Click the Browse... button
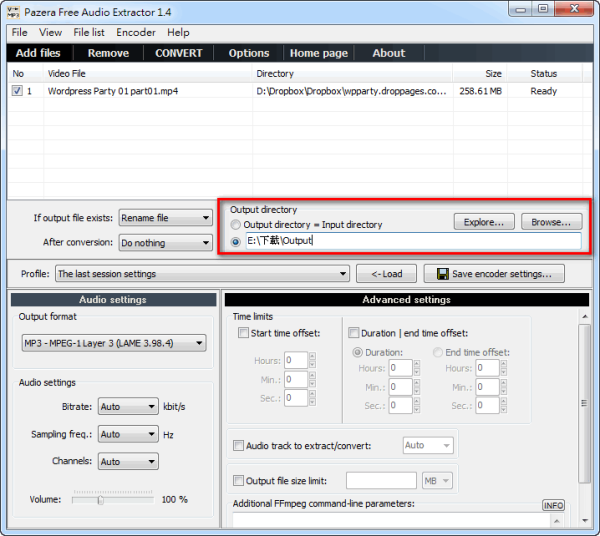The height and width of the screenshot is (536, 600). tap(551, 222)
